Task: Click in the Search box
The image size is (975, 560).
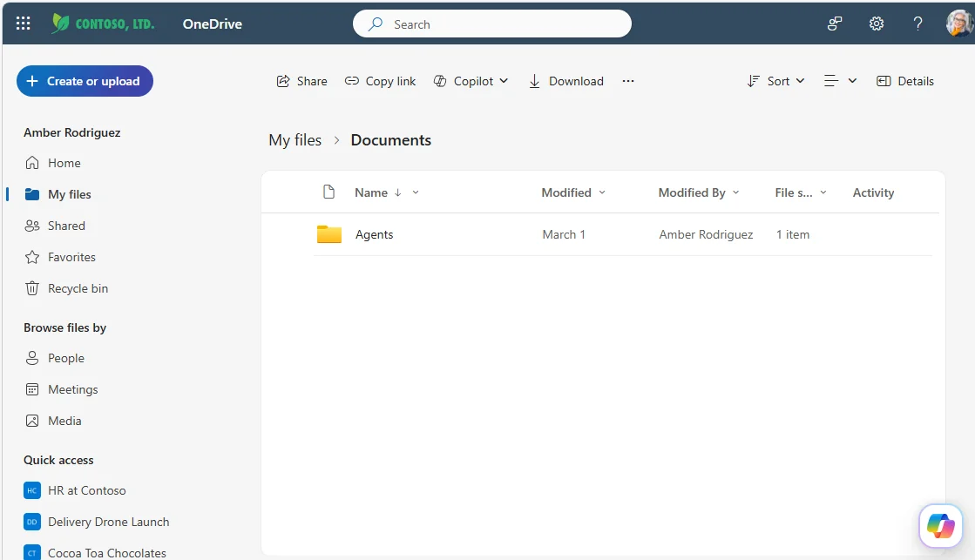Action: 492,24
